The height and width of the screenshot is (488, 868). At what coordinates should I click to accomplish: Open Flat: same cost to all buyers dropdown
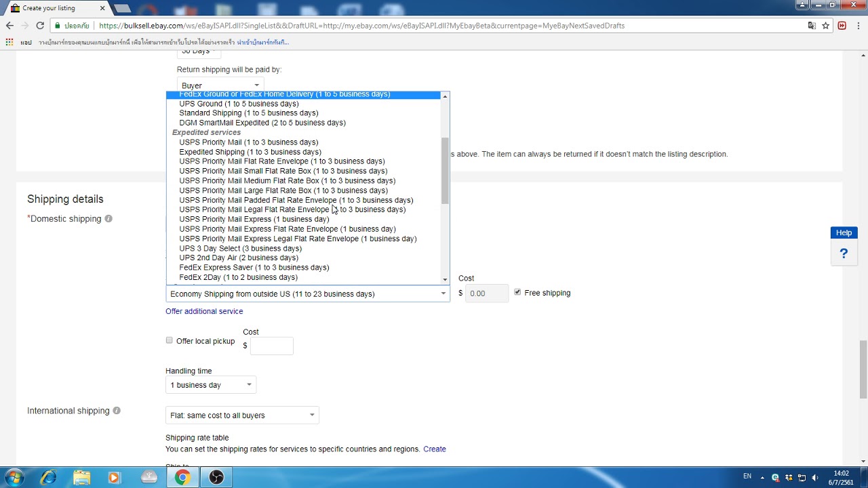[242, 415]
